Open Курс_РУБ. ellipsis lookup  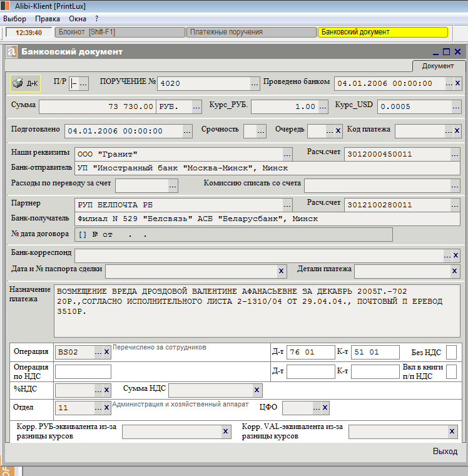tap(323, 107)
